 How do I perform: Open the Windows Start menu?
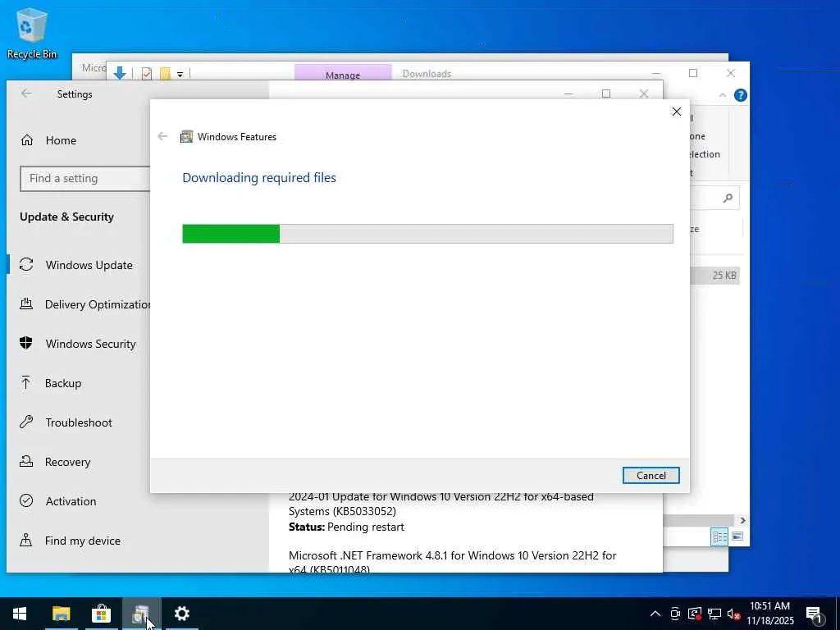[20, 614]
